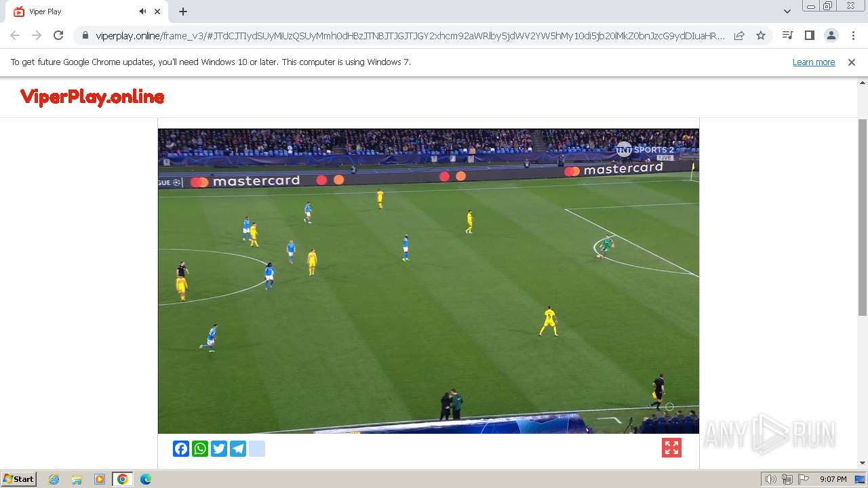View site information via the padlock icon

85,35
